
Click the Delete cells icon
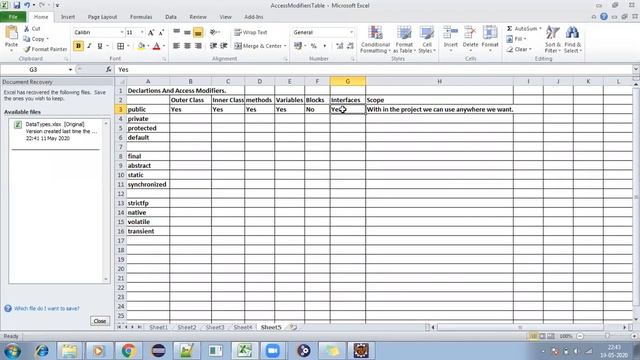[x=470, y=33]
